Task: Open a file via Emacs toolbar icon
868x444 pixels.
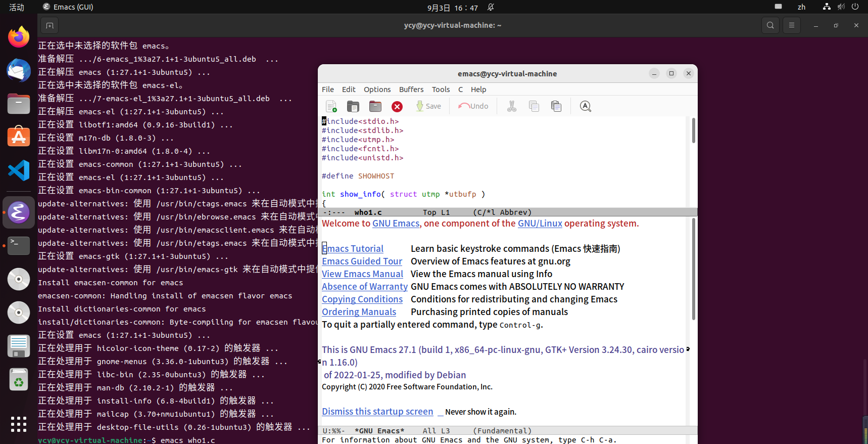Action: click(353, 106)
